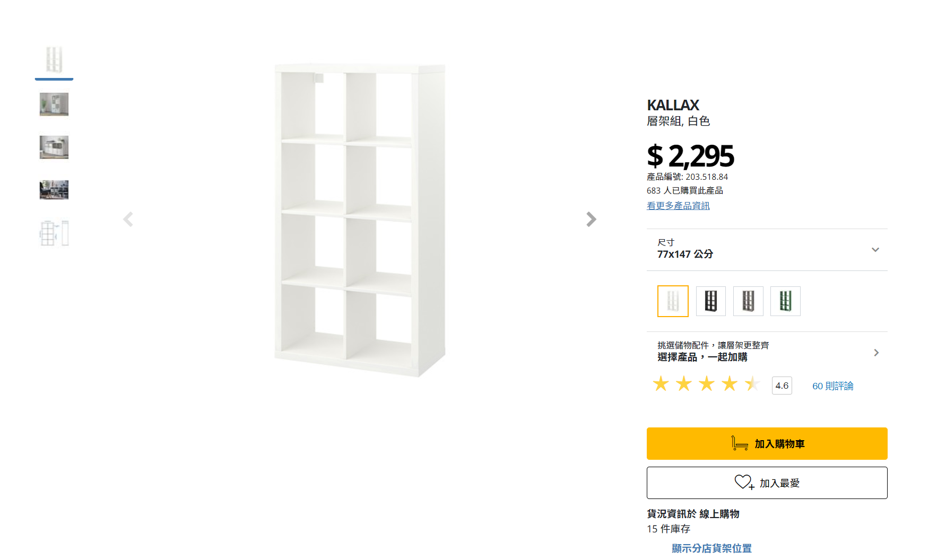This screenshot has width=946, height=560.
Task: Select the grey wood-effect shelf variant
Action: point(748,301)
